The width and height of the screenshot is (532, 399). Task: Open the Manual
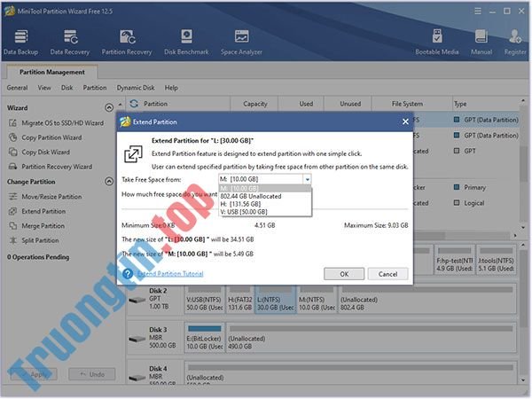481,42
